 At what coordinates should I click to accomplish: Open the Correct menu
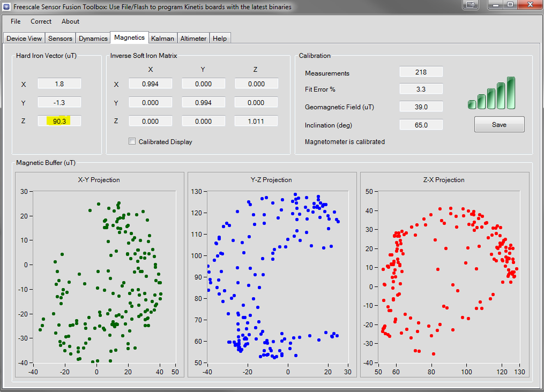click(x=41, y=21)
